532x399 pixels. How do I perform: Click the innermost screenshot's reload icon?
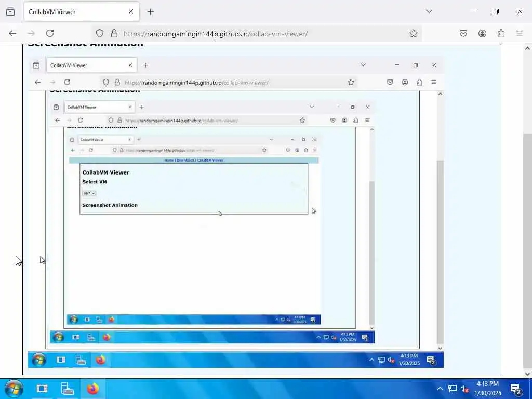91,150
